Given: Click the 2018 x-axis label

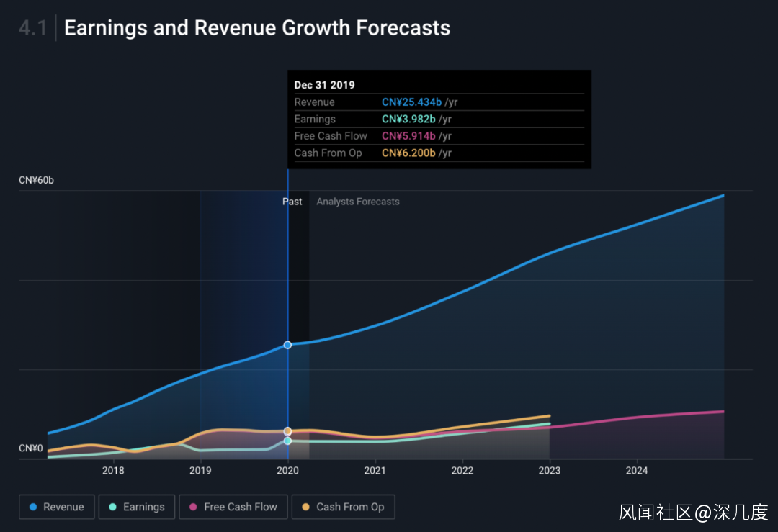Looking at the screenshot, I should 113,470.
